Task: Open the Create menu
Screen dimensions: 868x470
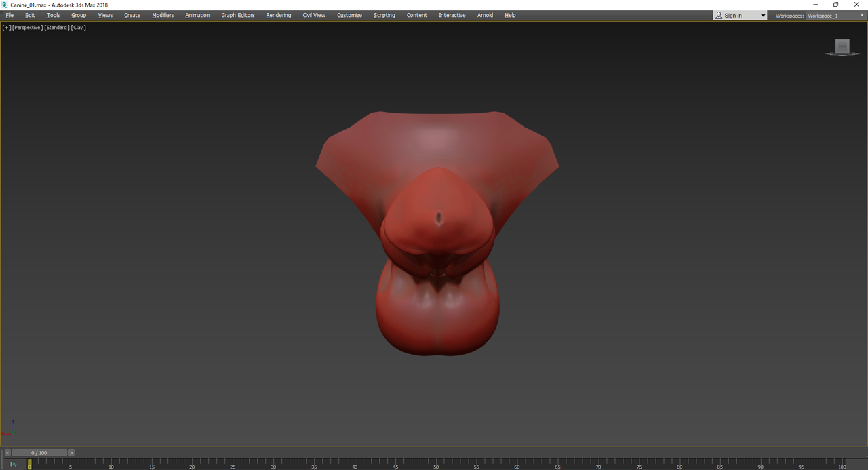Action: [x=132, y=15]
